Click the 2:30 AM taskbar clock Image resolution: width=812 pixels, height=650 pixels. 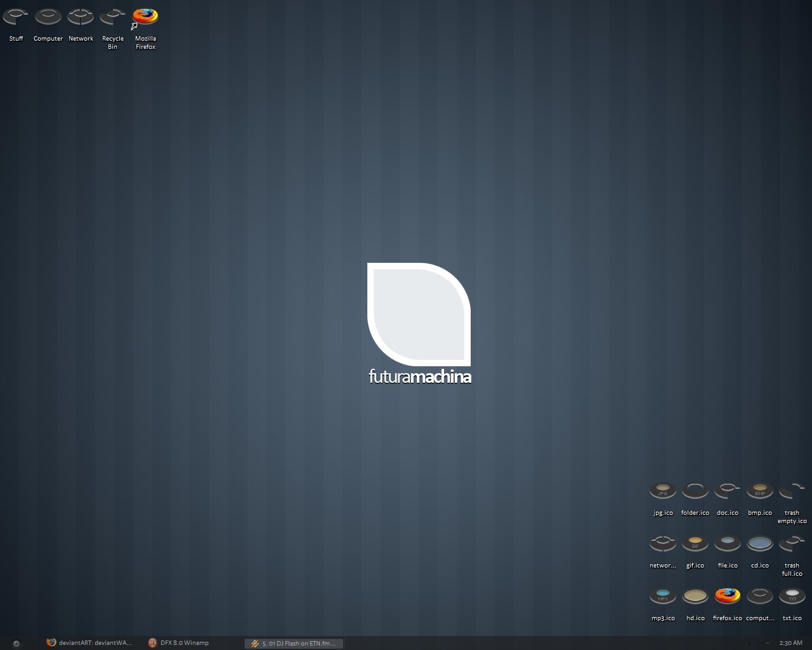[791, 643]
